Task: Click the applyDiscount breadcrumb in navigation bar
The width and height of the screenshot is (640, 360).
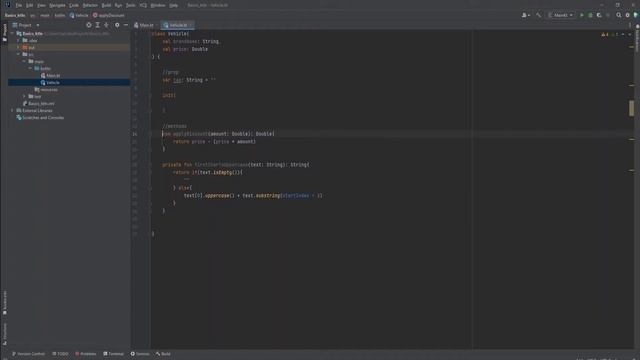Action: coord(109,15)
